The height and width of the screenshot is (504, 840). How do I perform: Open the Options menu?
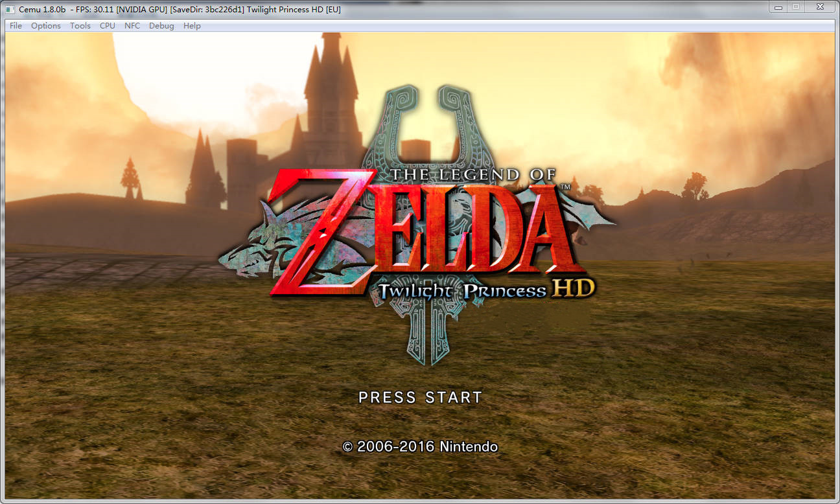pos(46,26)
